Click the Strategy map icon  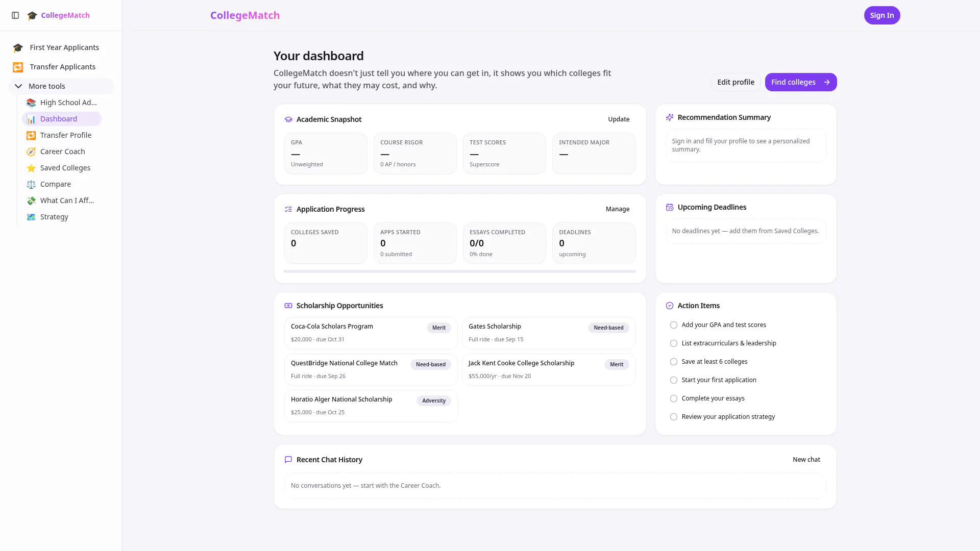pyautogui.click(x=31, y=217)
